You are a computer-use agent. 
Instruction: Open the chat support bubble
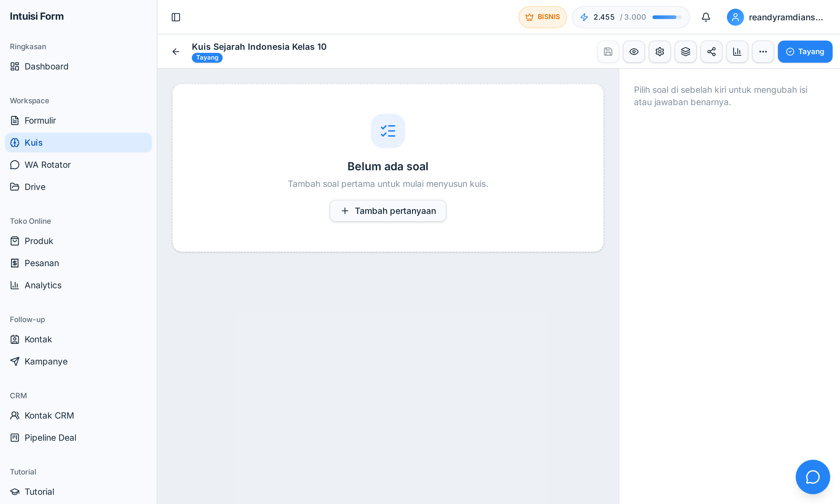[812, 477]
